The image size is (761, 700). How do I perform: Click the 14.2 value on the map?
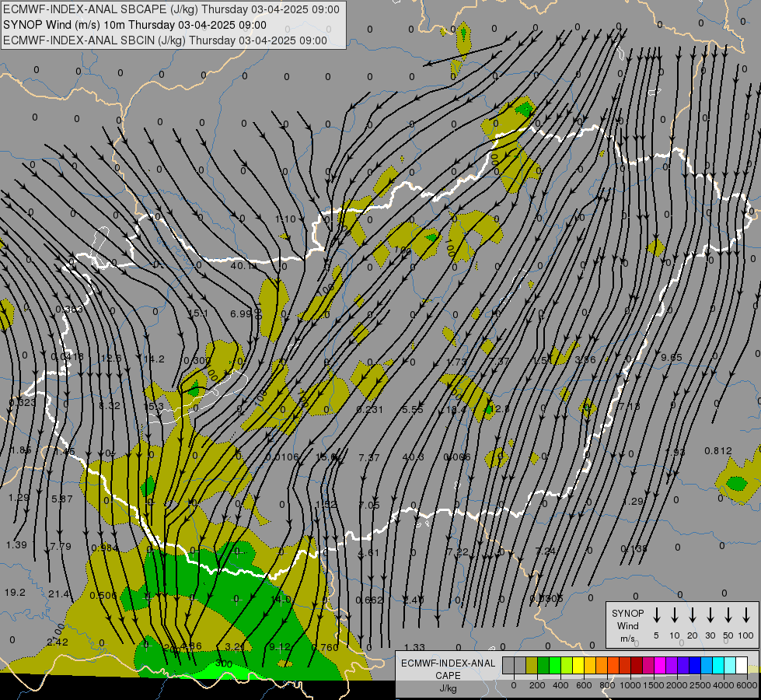(x=155, y=359)
